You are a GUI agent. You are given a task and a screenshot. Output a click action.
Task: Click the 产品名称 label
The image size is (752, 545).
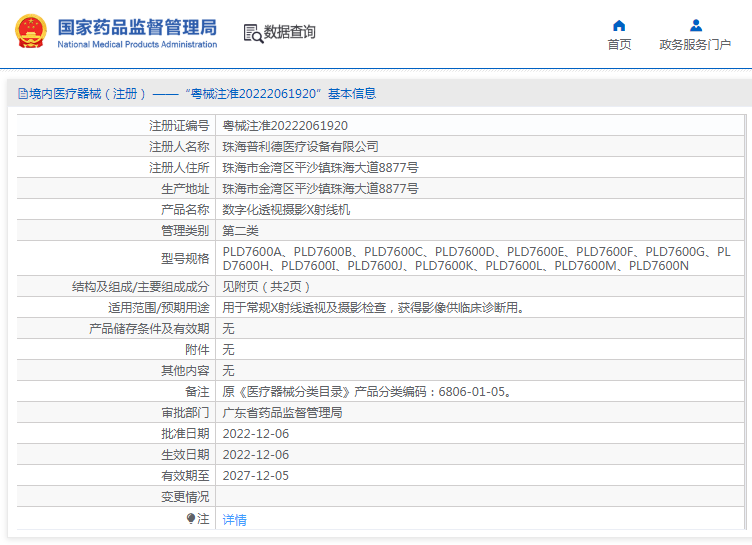[x=185, y=210]
